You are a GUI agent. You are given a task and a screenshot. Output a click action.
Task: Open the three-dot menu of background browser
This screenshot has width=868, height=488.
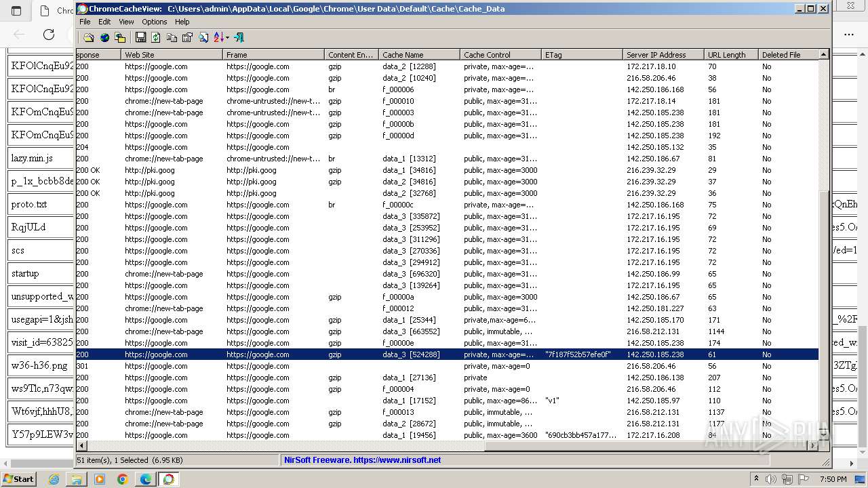point(849,34)
